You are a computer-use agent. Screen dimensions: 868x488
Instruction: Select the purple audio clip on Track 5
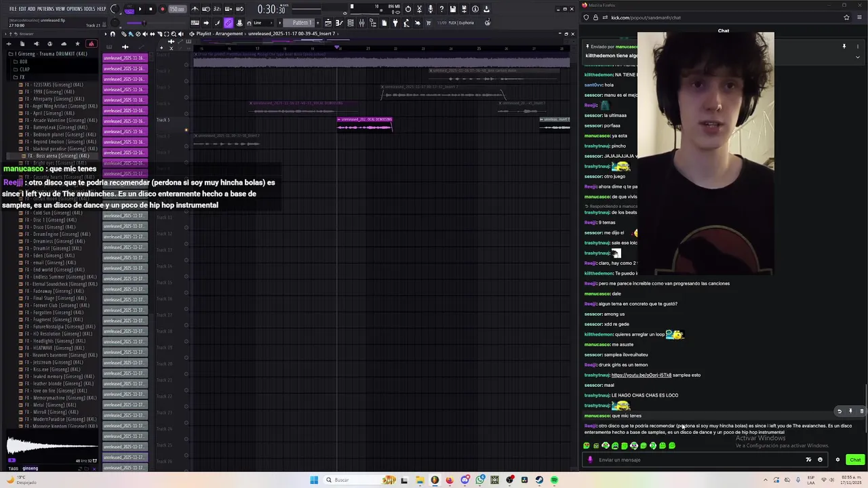pos(365,123)
